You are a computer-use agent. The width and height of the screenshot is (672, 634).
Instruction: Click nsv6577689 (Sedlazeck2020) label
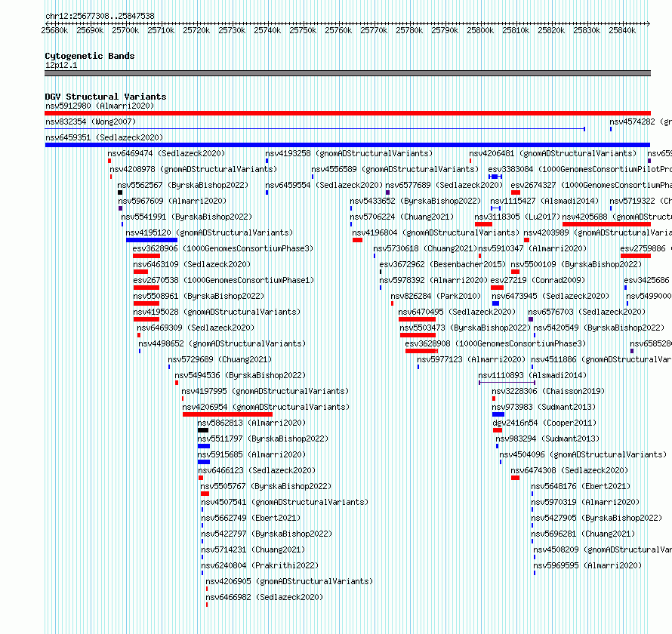point(444,185)
